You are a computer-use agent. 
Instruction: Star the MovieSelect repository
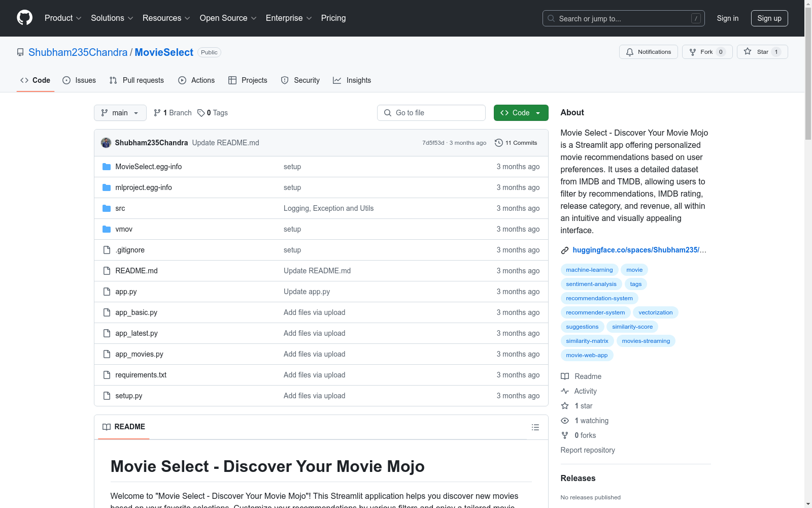point(762,52)
